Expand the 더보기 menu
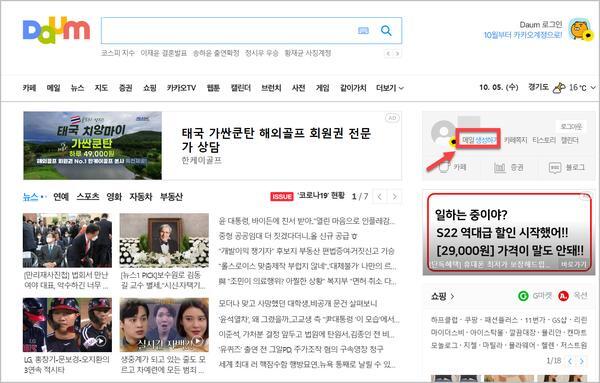Screen dimensions: 600x383 click(x=390, y=88)
